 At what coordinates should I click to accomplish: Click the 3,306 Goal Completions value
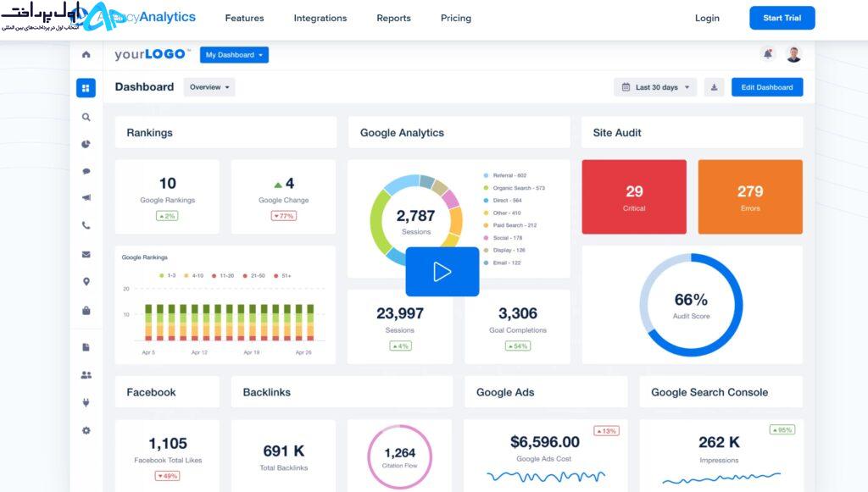coord(518,313)
